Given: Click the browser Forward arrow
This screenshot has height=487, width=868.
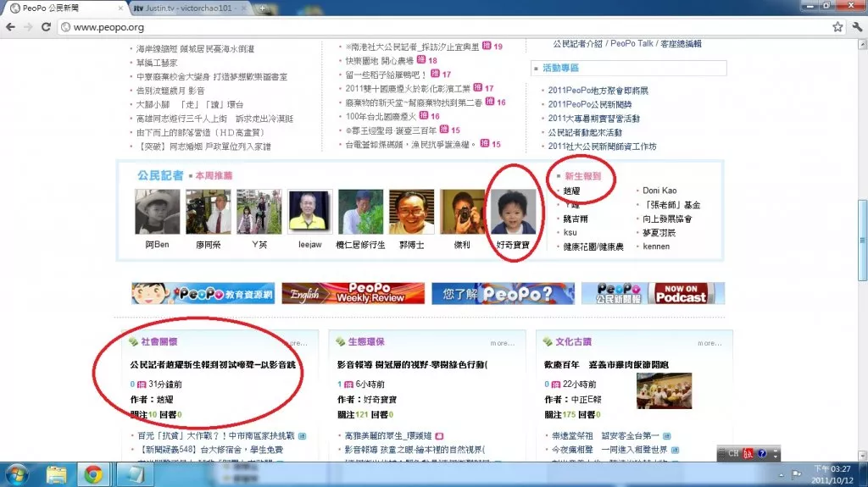Looking at the screenshot, I should (28, 26).
